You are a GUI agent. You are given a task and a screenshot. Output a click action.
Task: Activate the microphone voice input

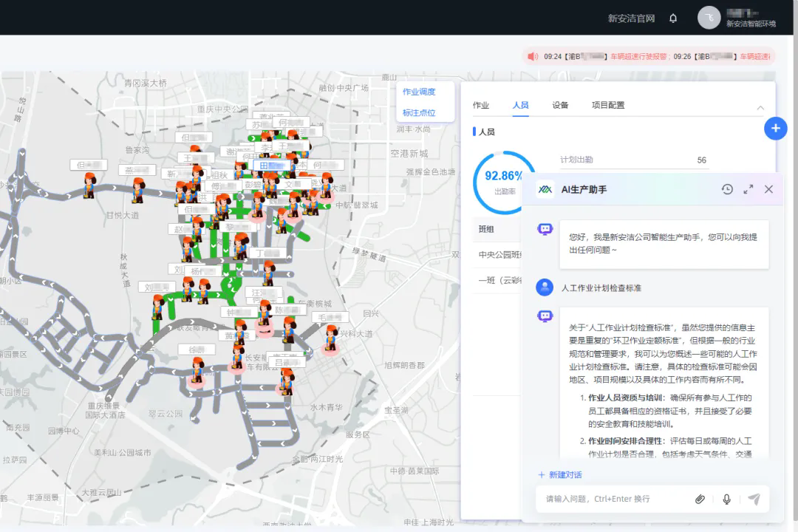coord(726,499)
